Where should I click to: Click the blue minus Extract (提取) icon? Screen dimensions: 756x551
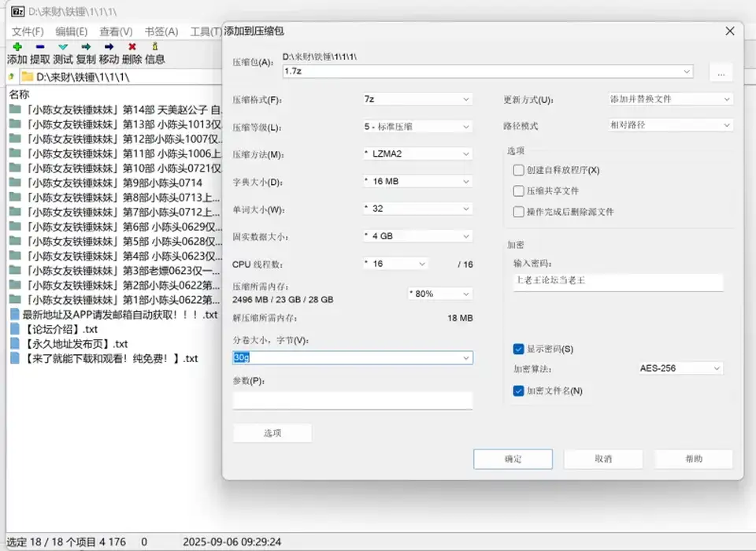(x=40, y=46)
